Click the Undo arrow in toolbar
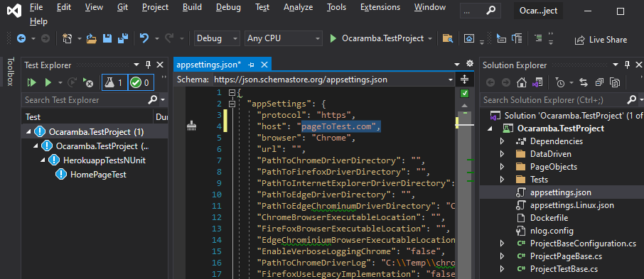Image resolution: width=644 pixels, height=279 pixels. click(x=144, y=38)
